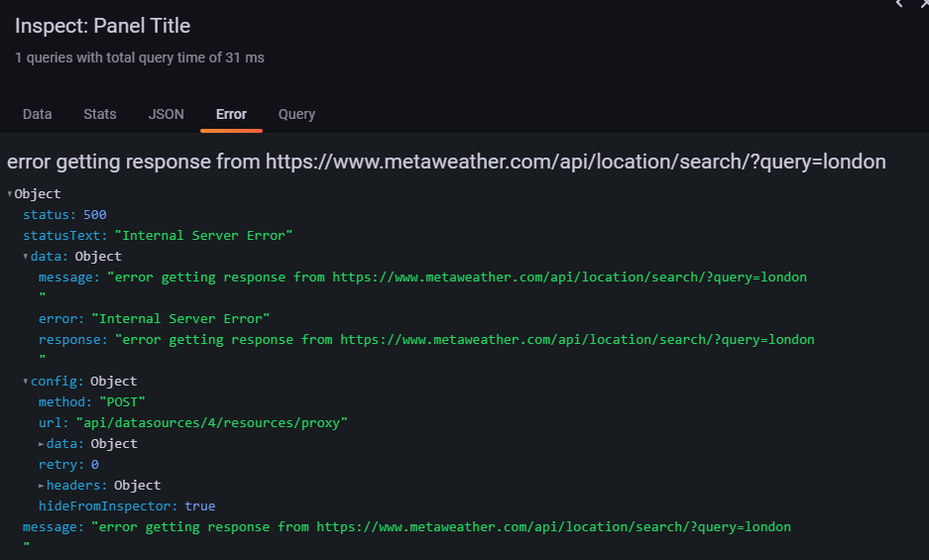Image resolution: width=929 pixels, height=560 pixels.
Task: Collapse the top-level data Object node
Action: pyautogui.click(x=26, y=257)
